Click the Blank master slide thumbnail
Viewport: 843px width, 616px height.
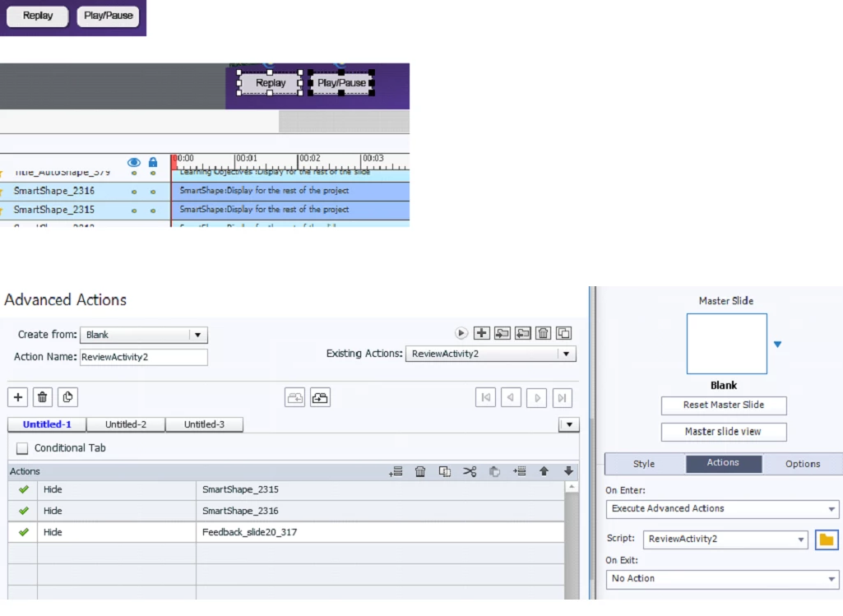[727, 344]
